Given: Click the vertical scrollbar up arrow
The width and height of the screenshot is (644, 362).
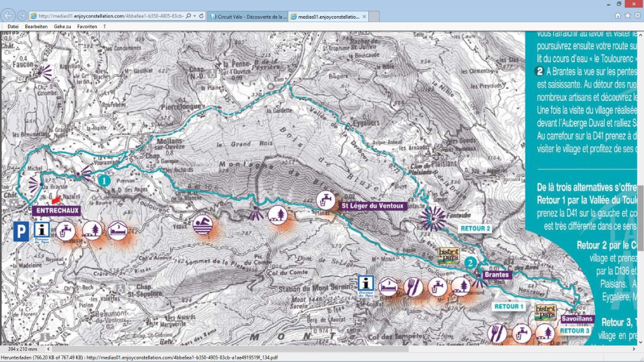Looking at the screenshot, I should tap(640, 35).
